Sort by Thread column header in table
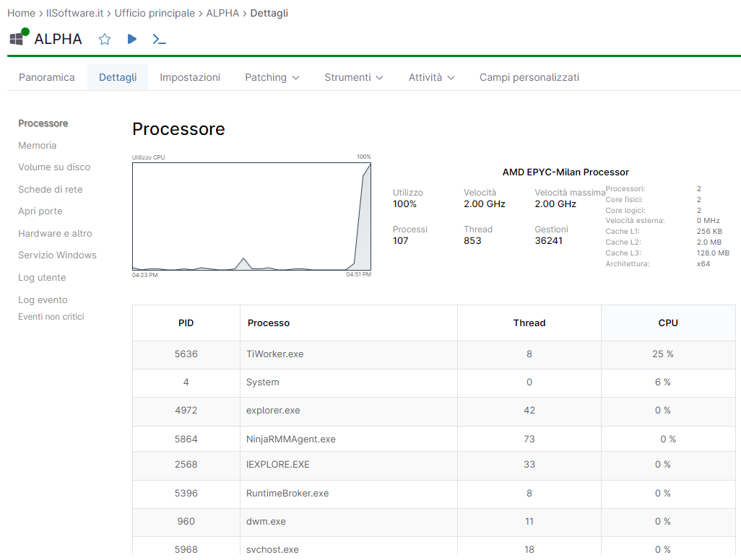 (x=529, y=323)
